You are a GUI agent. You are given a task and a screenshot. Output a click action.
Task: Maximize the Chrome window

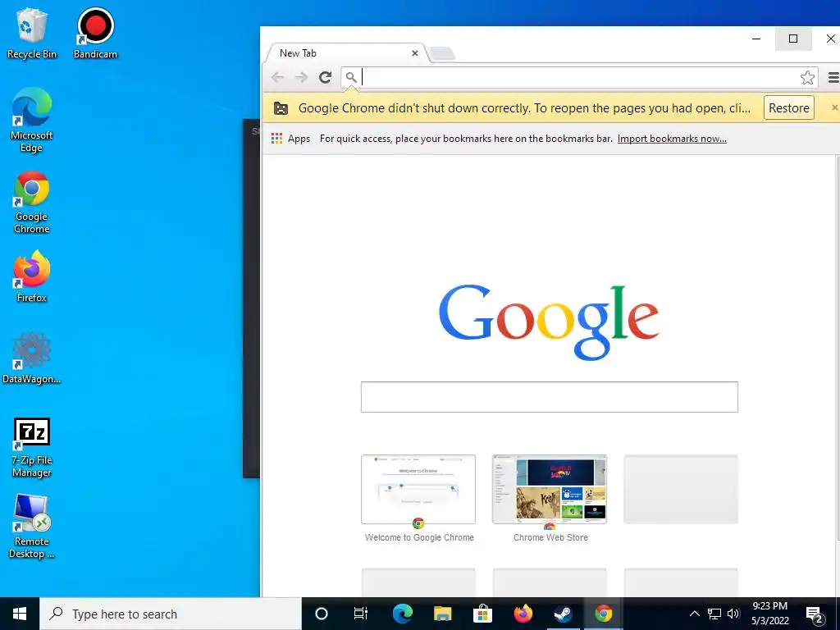pyautogui.click(x=793, y=39)
